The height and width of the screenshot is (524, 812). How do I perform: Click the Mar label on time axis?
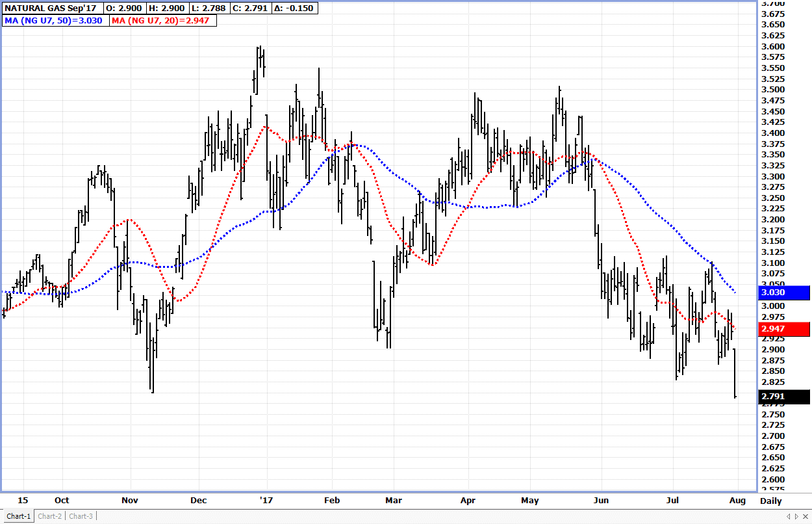pos(394,501)
